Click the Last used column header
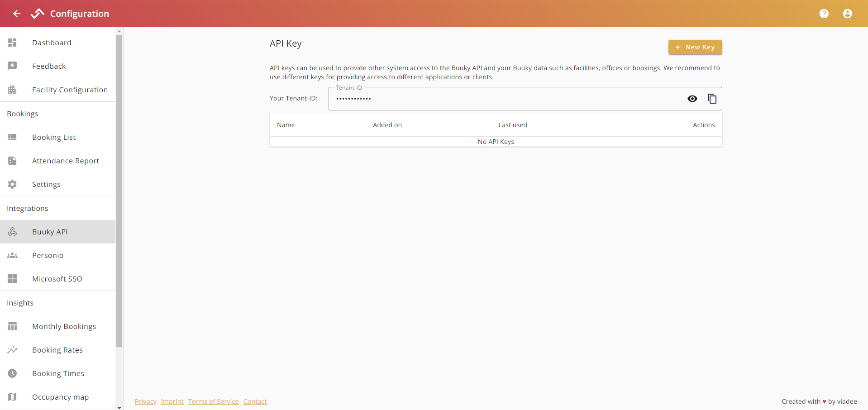Viewport: 868px width, 410px height. point(513,125)
